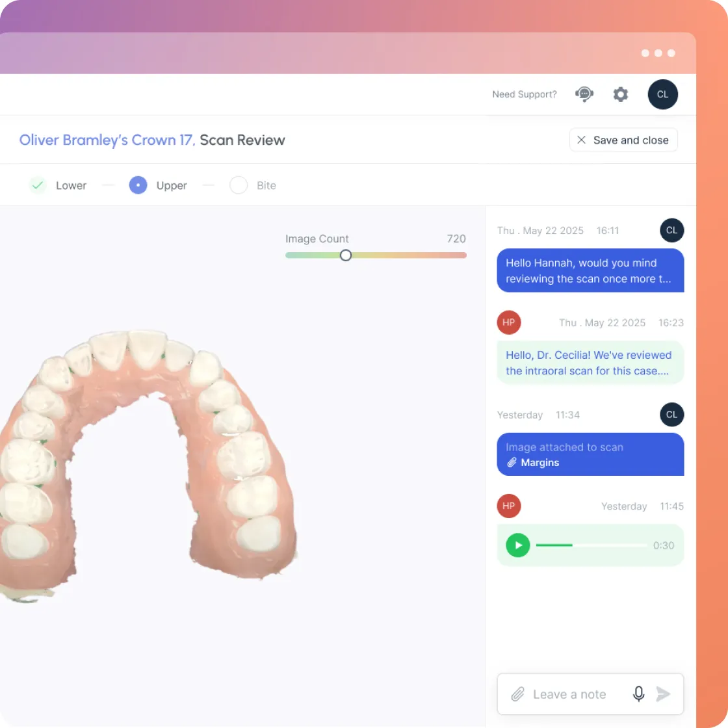Click the Scan Review heading text
The height and width of the screenshot is (728, 728).
tap(242, 140)
